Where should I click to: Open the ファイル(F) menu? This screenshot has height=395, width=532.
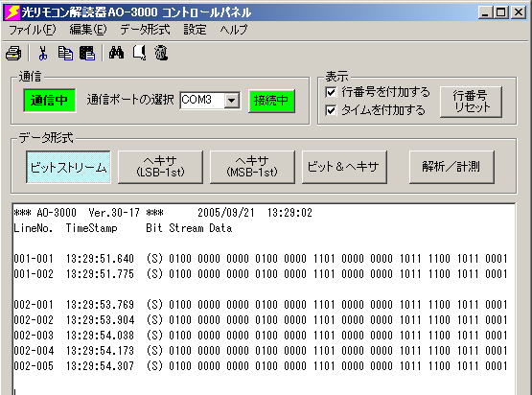(32, 30)
